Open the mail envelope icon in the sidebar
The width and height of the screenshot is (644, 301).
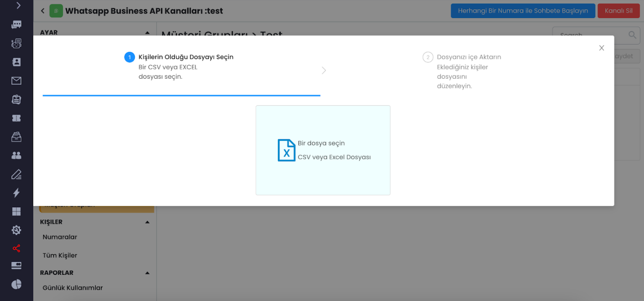pos(16,81)
